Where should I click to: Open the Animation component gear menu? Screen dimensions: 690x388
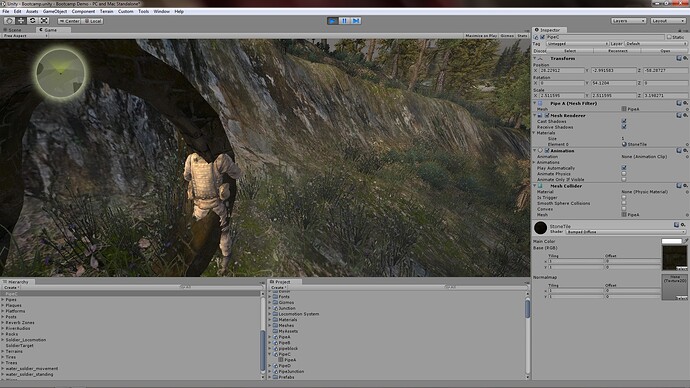(x=685, y=150)
